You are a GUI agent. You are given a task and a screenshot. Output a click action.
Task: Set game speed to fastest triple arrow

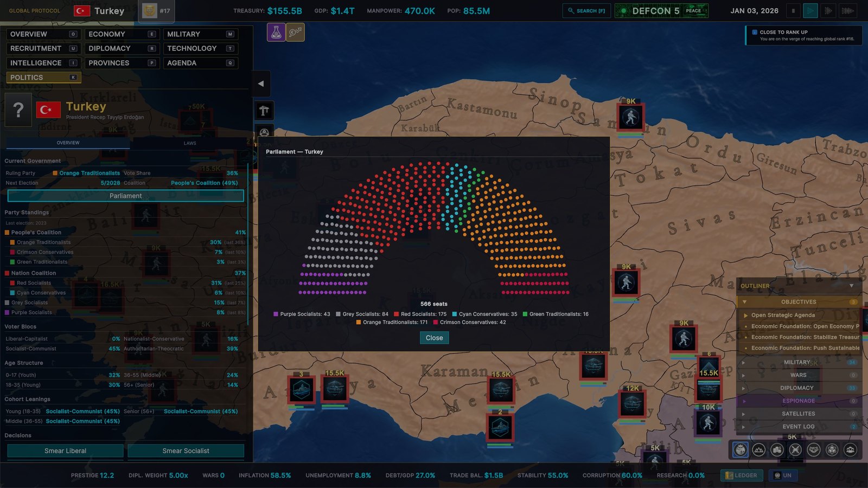point(847,11)
